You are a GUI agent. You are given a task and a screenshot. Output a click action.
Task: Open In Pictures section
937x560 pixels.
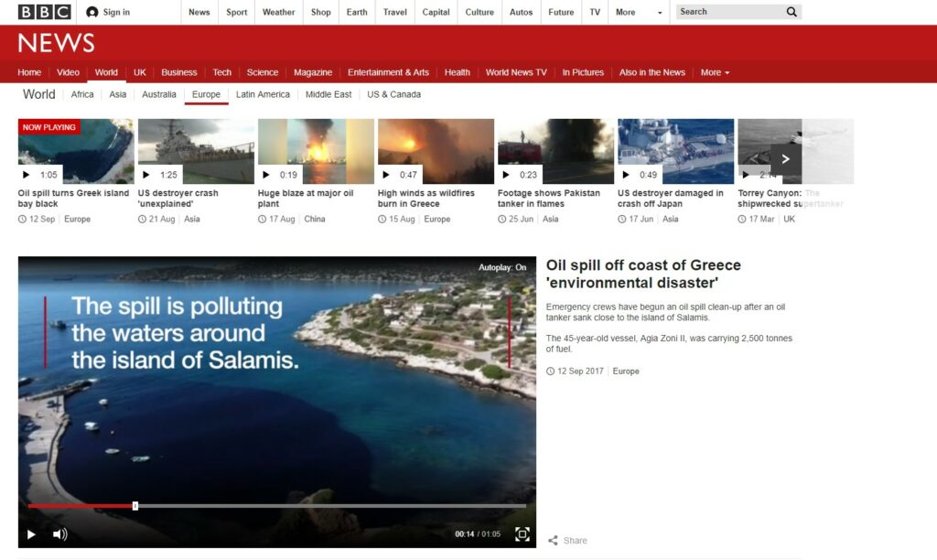(x=583, y=72)
